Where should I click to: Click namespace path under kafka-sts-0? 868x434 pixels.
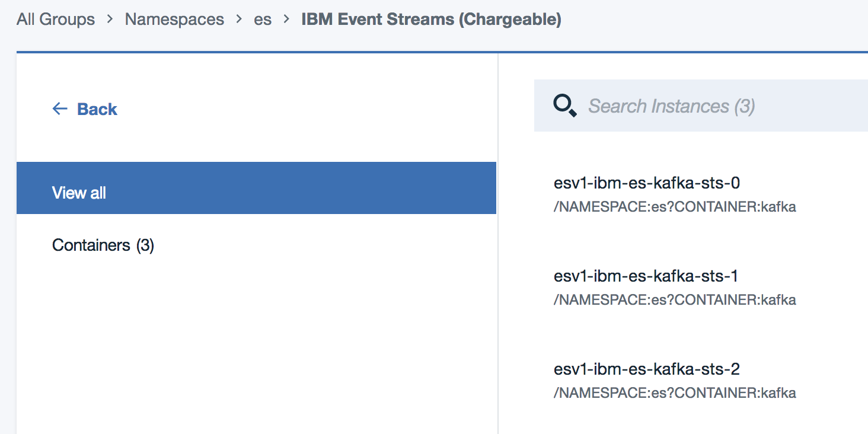675,207
